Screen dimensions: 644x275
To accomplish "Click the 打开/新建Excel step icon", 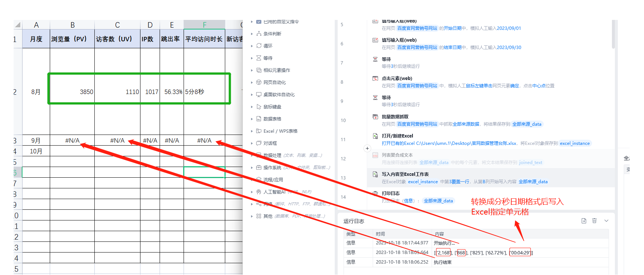I will pos(375,136).
